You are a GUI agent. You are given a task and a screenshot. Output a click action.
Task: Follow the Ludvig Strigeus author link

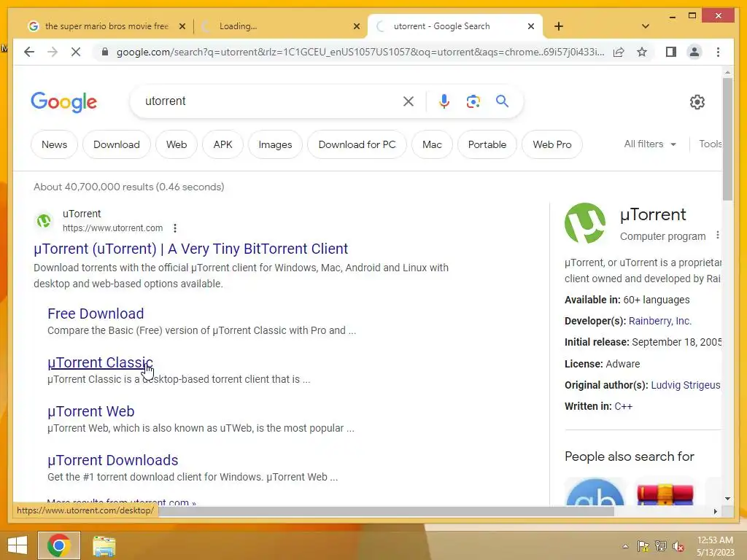[x=686, y=385]
